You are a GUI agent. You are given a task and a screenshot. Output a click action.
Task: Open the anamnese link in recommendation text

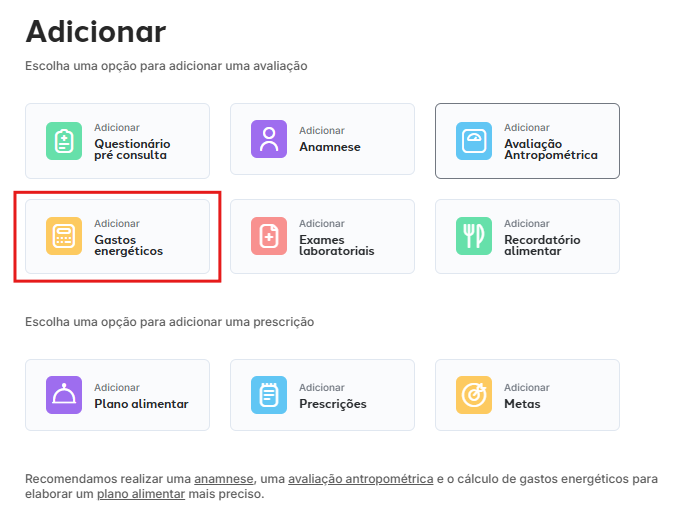(224, 479)
